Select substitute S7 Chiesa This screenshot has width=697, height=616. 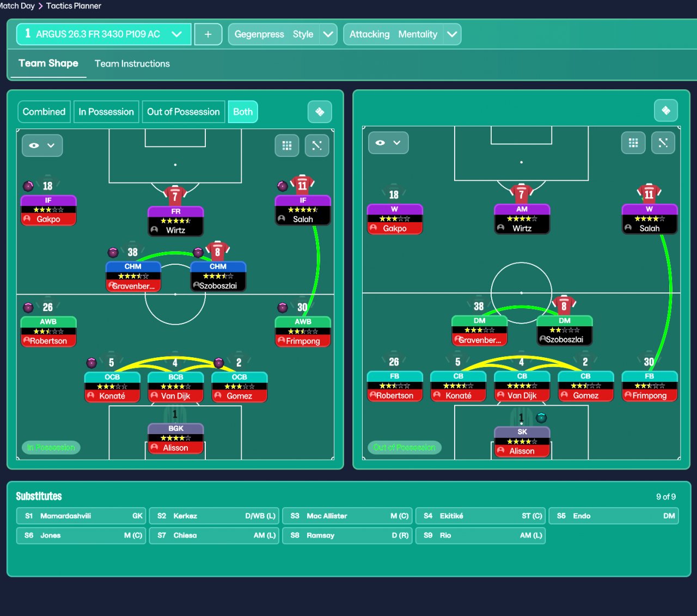pyautogui.click(x=214, y=535)
